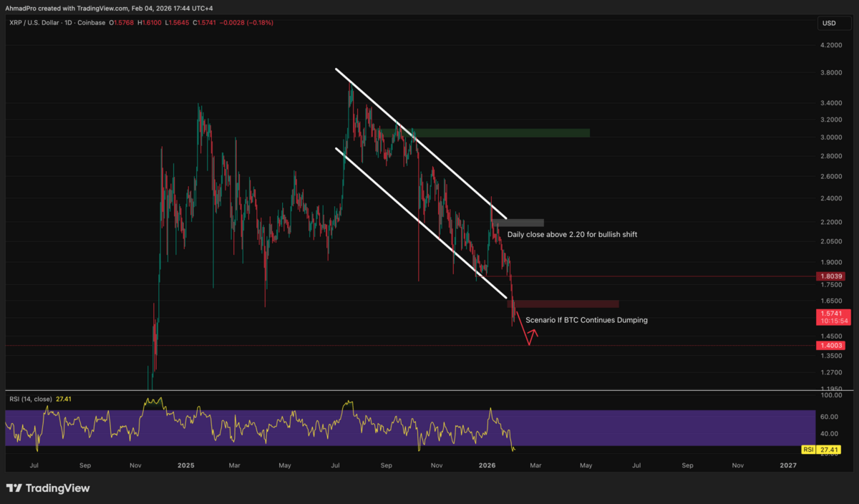Image resolution: width=859 pixels, height=504 pixels.
Task: Click the 1.4003 red price level label
Action: pyautogui.click(x=830, y=345)
